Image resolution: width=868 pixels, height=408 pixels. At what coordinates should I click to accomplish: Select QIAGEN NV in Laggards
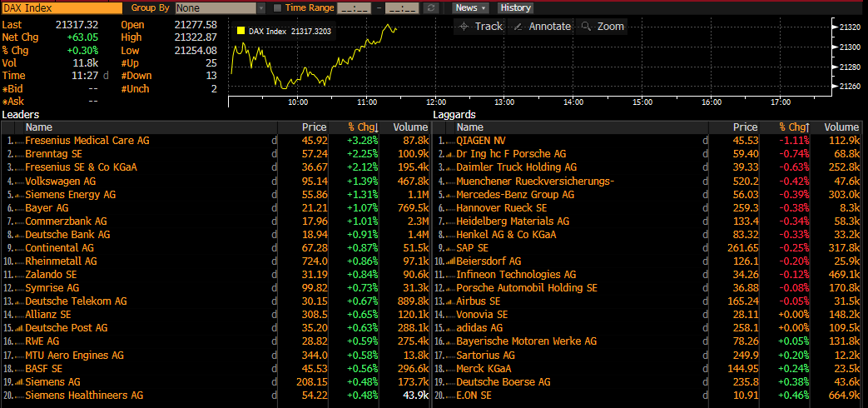pos(480,141)
